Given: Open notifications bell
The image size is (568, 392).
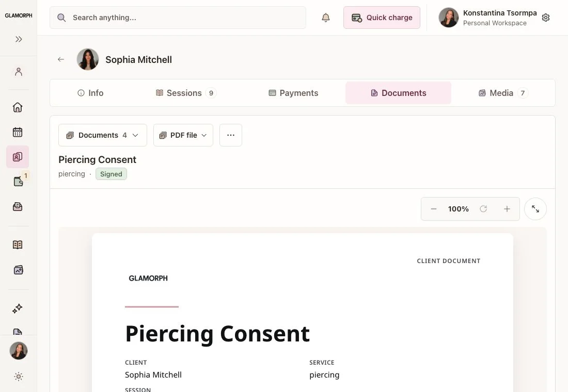Looking at the screenshot, I should coord(326,18).
